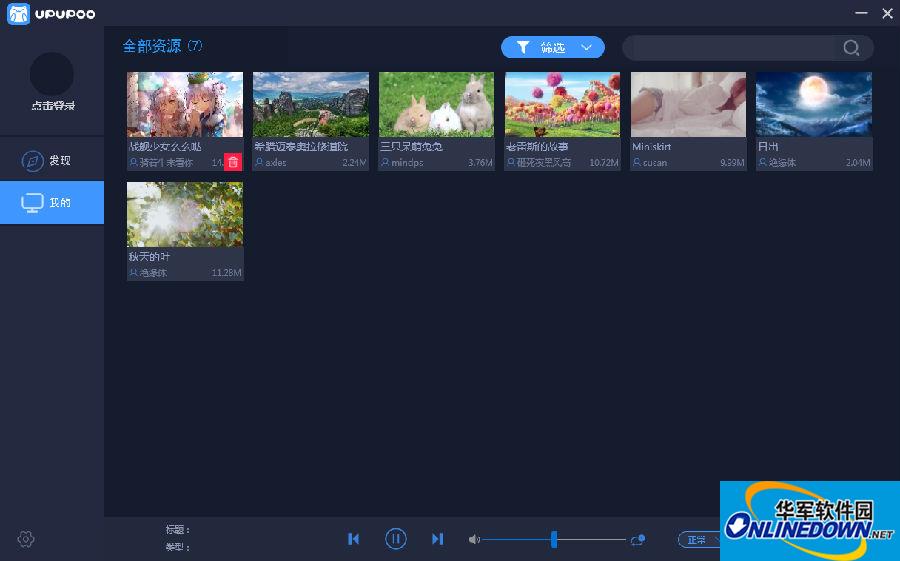Screen dimensions: 900x561
Task: Select the 三只呆萌兔兔 rabbit thumbnail
Action: [436, 104]
